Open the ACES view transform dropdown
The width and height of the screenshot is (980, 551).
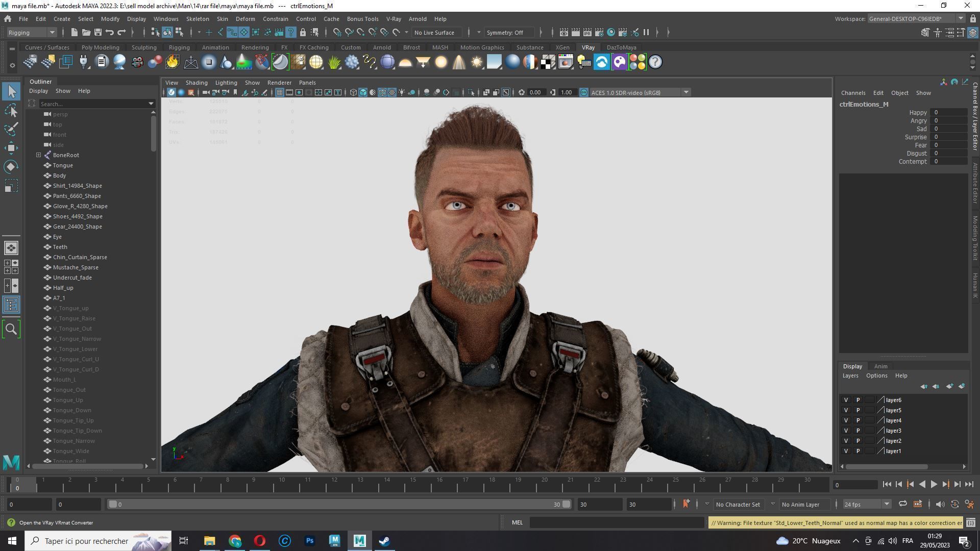click(x=640, y=92)
